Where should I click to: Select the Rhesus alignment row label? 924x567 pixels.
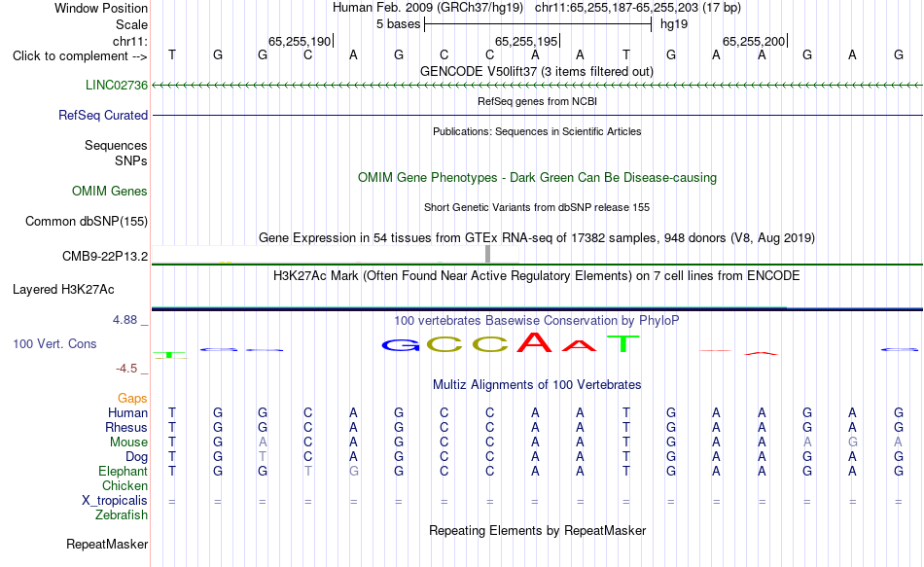pyautogui.click(x=126, y=427)
